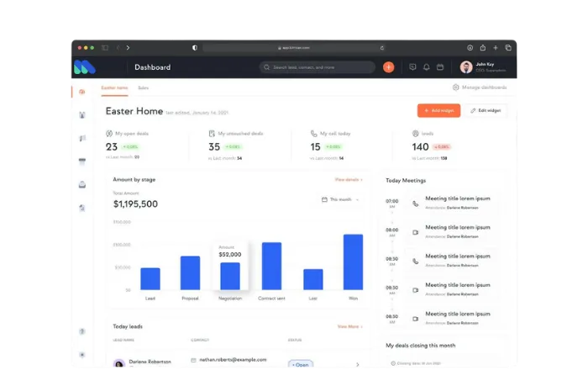Focus the search lead, contact field

[x=318, y=67]
